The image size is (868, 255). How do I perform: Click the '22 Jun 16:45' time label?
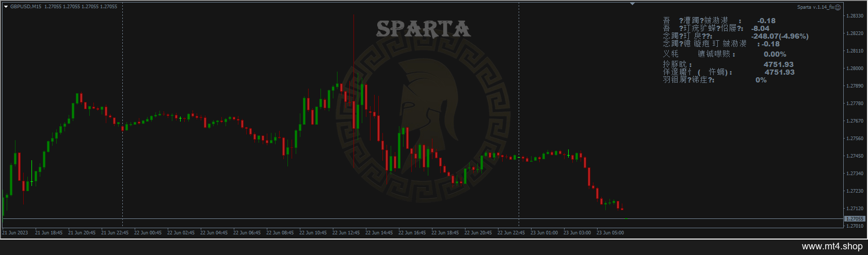click(412, 233)
